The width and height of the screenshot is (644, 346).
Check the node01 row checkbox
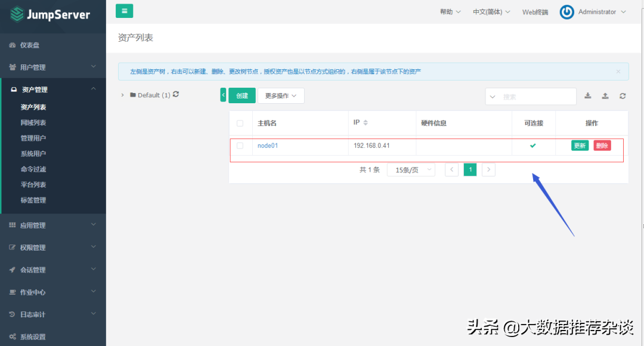point(240,146)
